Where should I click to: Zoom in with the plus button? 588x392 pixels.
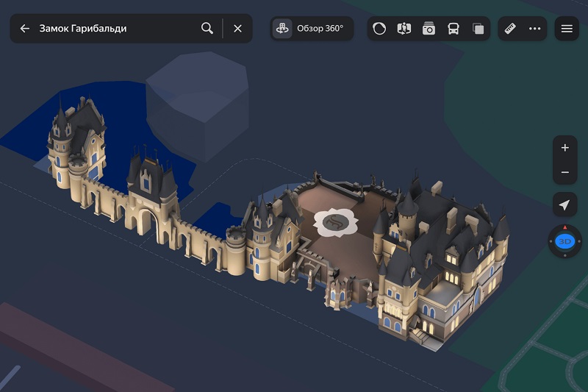(x=564, y=148)
